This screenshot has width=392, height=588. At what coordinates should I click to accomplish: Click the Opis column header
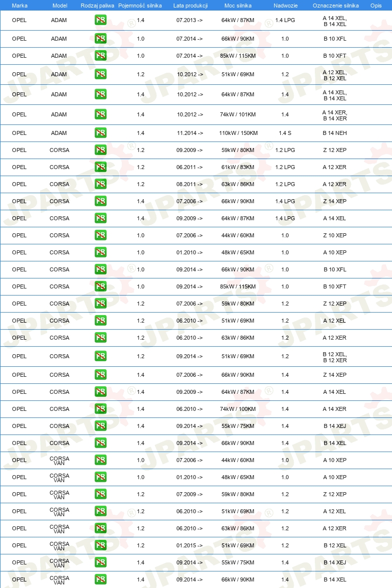376,6
